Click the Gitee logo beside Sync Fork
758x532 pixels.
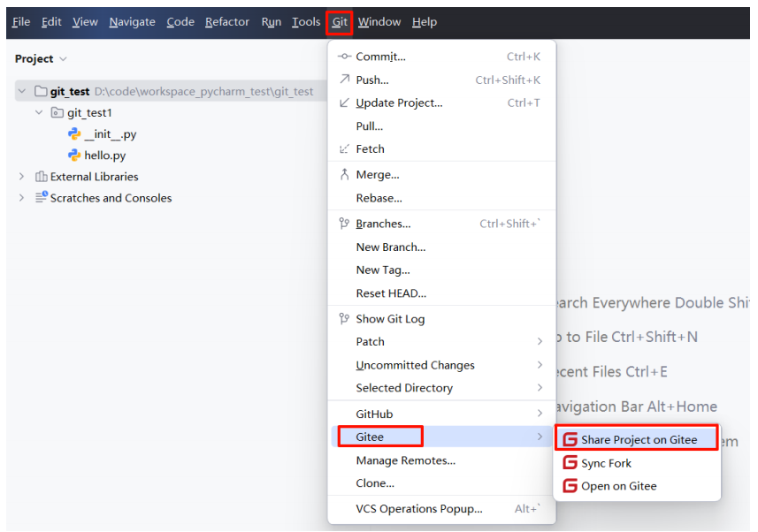coord(570,462)
